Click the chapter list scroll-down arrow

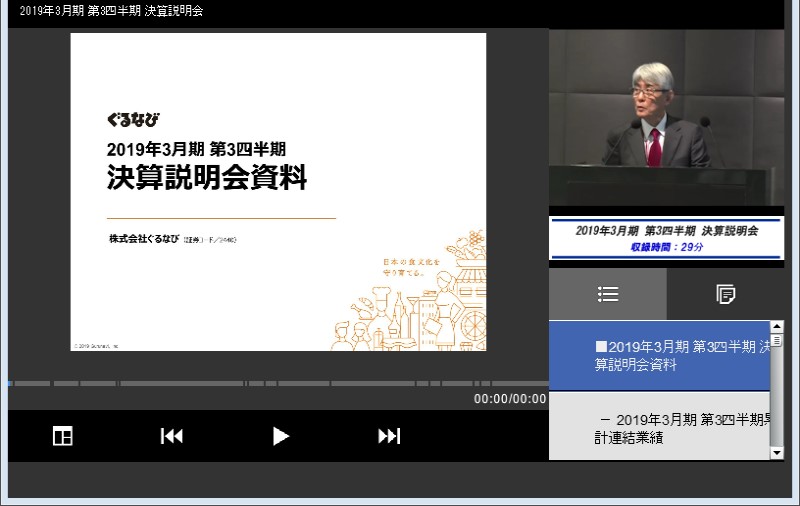click(x=777, y=453)
